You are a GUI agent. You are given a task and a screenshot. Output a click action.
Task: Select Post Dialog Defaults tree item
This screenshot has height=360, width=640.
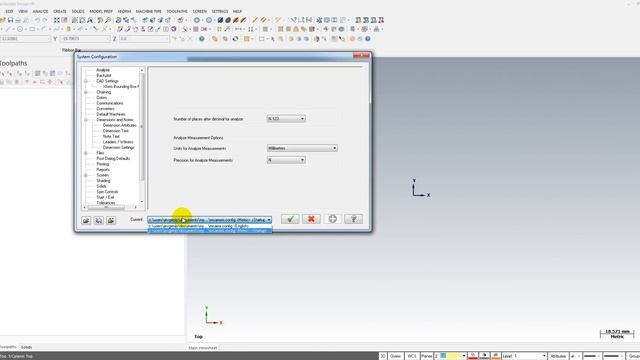pyautogui.click(x=113, y=158)
